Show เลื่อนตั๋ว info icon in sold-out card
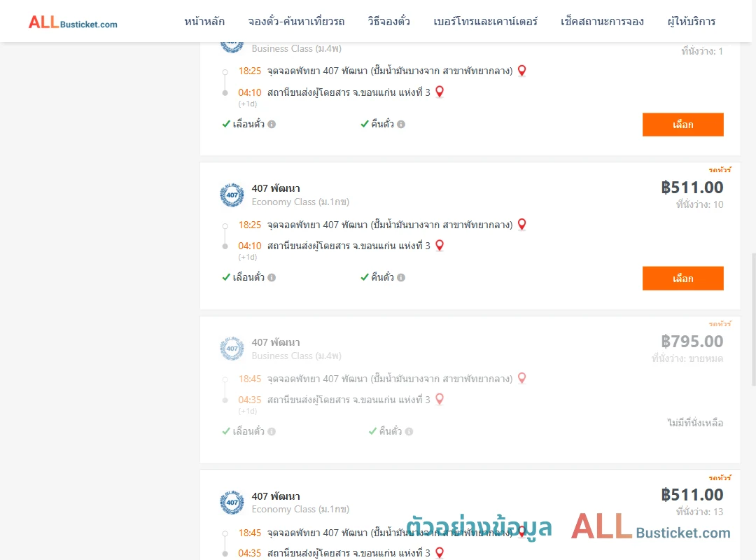756x560 pixels. pyautogui.click(x=272, y=431)
